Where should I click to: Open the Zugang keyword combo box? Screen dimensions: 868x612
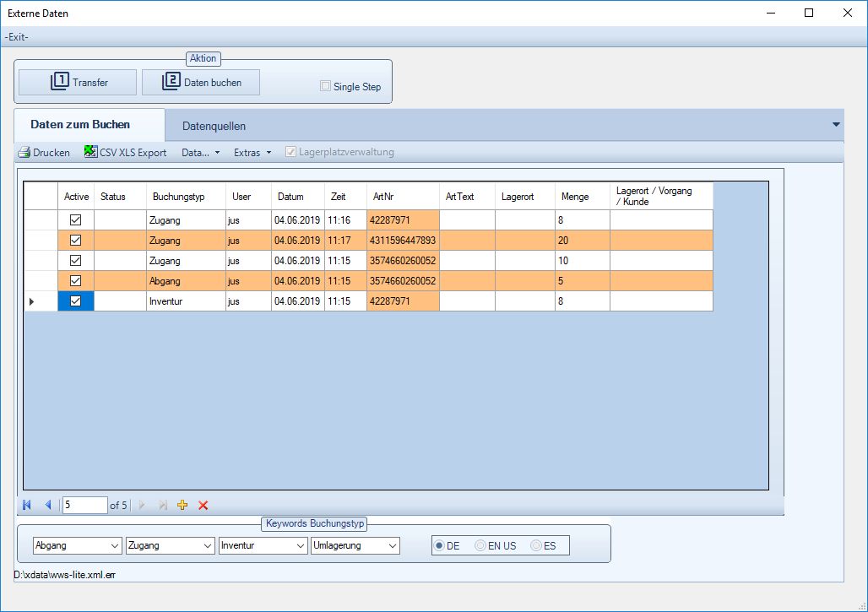tap(171, 545)
